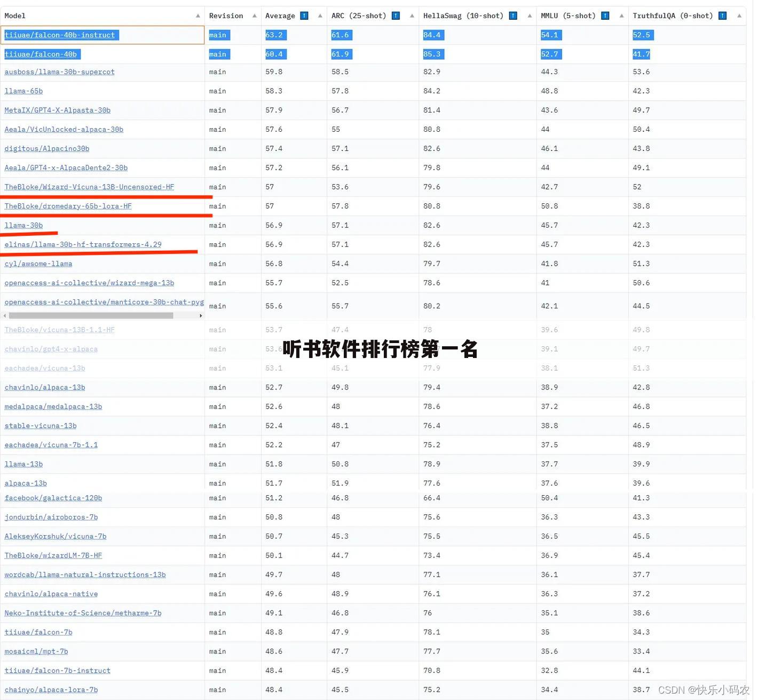
Task: Click HellaSwag value 84.2 in llama-65b row
Action: 432,91
